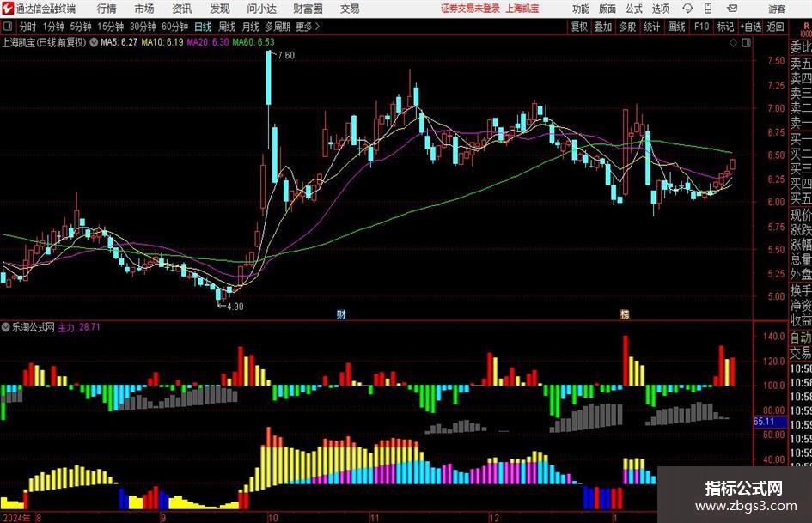Click the 复权 toolbar button

[579, 27]
